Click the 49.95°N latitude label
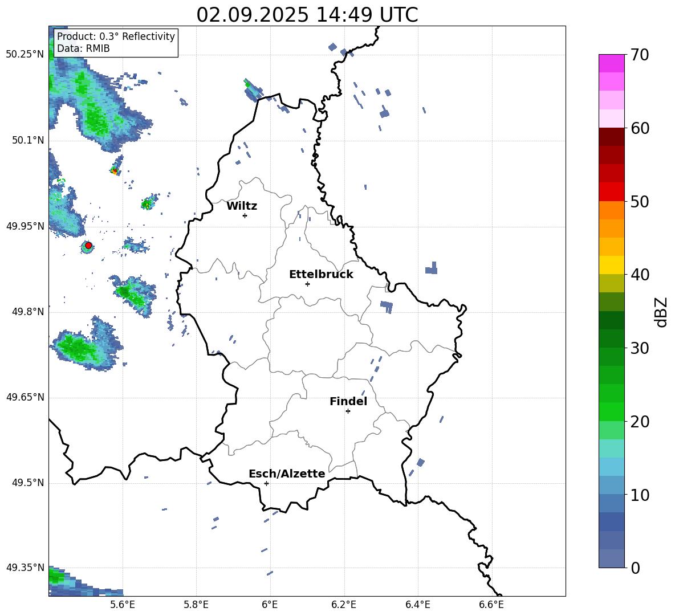The height and width of the screenshot is (616, 675). click(x=25, y=226)
